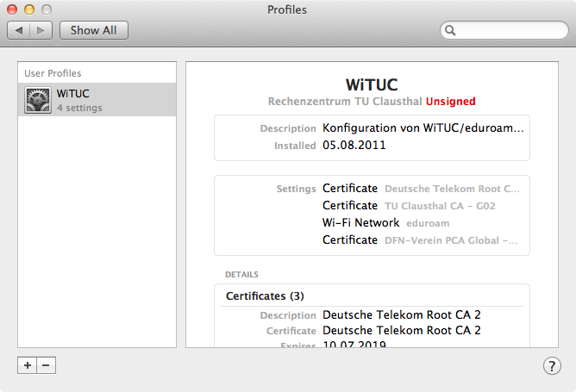Remove the profile with minus button
The width and height of the screenshot is (576, 392).
click(x=46, y=365)
